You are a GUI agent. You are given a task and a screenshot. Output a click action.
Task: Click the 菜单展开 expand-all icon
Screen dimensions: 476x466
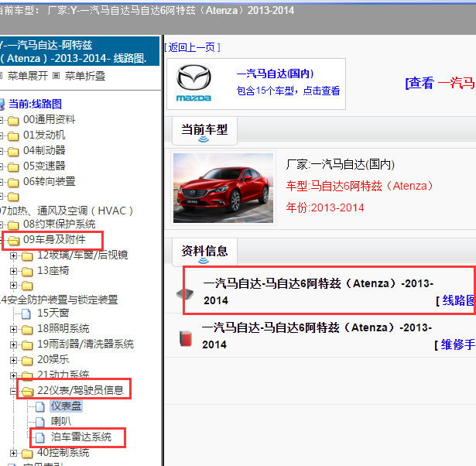1,75
